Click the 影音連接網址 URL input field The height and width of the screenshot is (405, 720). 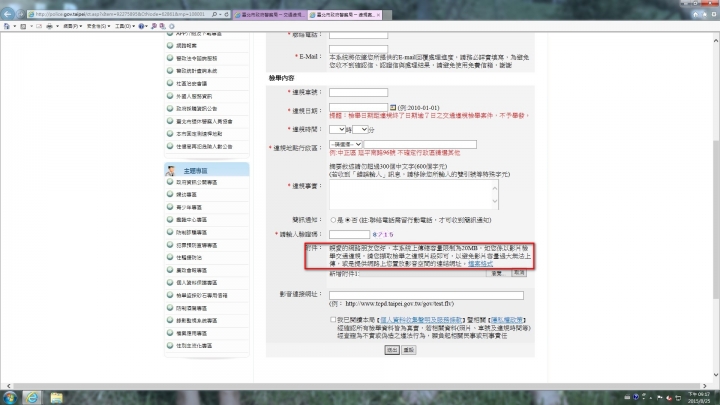pos(426,295)
